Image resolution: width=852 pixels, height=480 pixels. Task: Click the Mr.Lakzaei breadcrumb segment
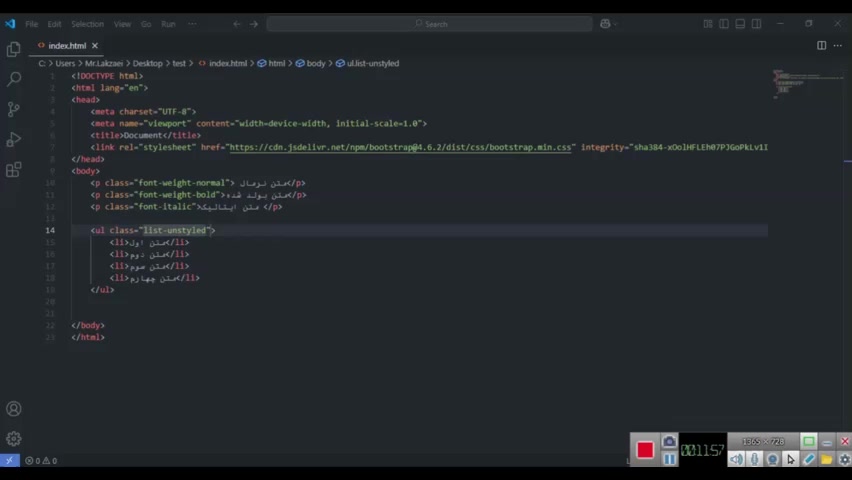104,64
